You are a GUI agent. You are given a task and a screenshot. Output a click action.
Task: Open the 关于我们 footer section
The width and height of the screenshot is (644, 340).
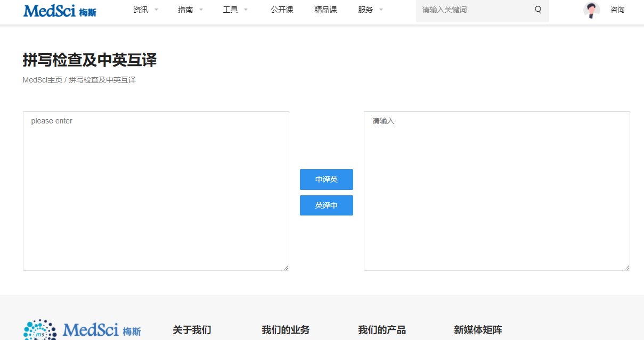point(191,330)
